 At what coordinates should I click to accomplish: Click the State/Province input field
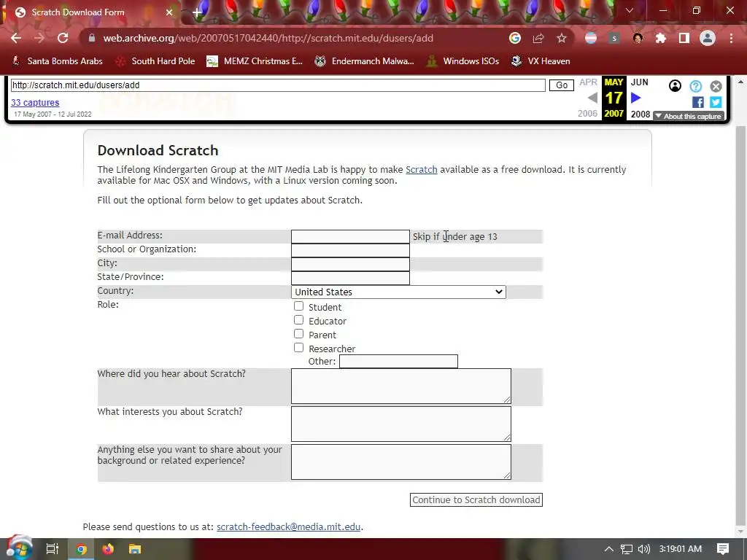point(350,278)
